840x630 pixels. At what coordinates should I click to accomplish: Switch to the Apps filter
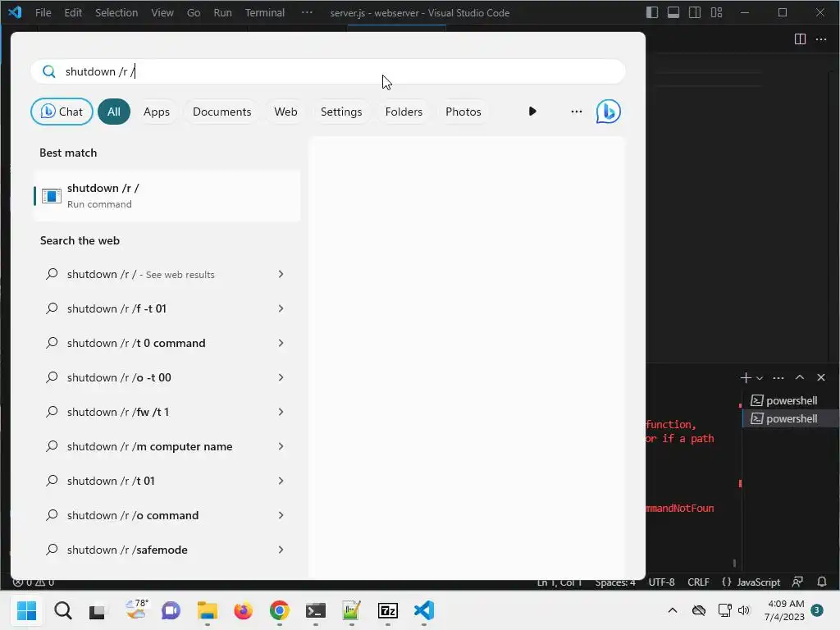coord(157,112)
